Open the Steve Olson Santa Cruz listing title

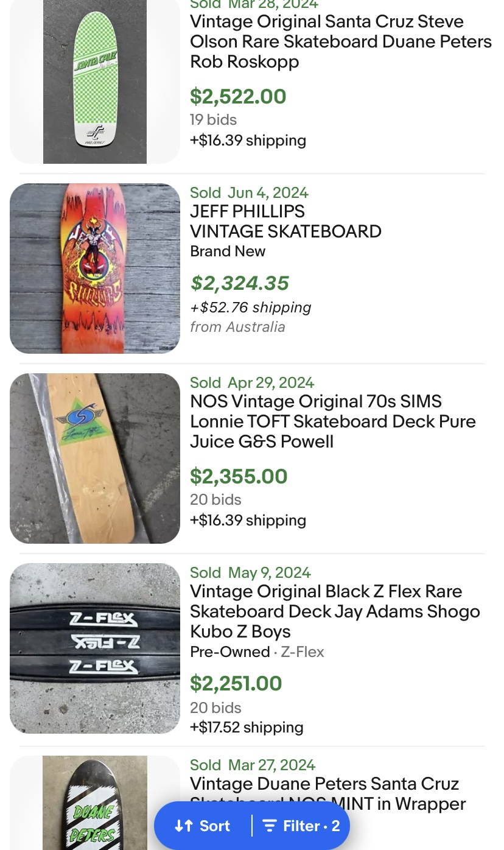(x=340, y=41)
